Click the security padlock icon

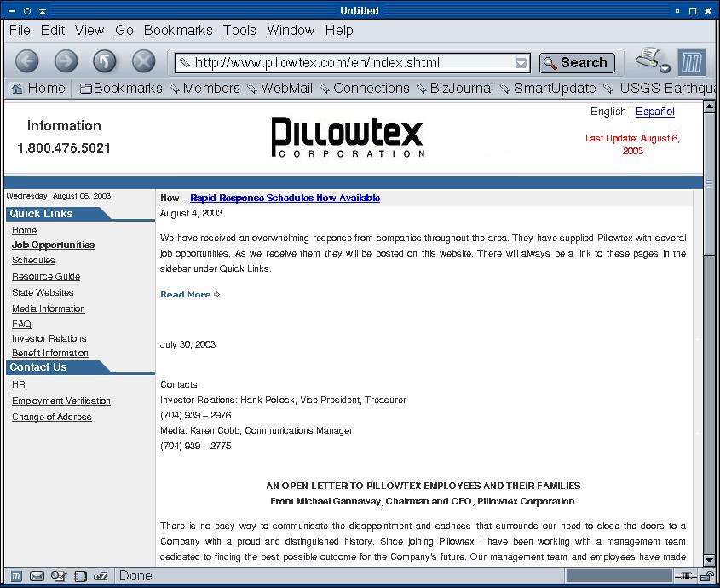point(707,575)
